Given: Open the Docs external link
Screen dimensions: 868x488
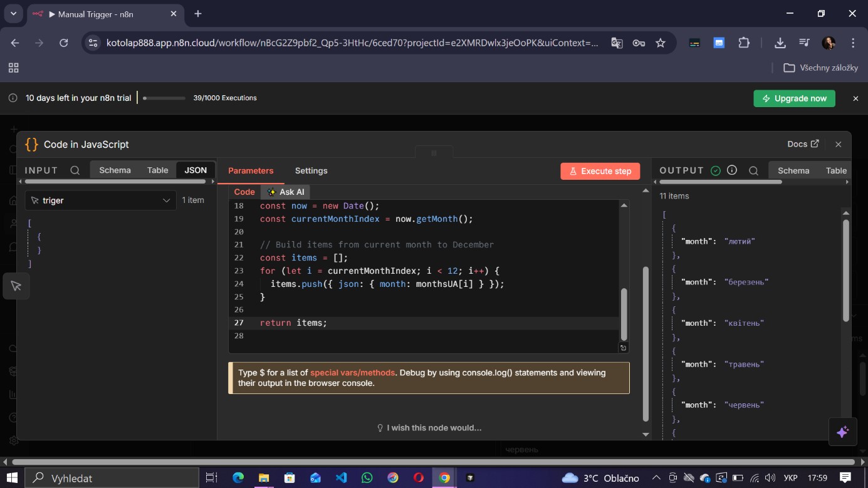Looking at the screenshot, I should [803, 143].
